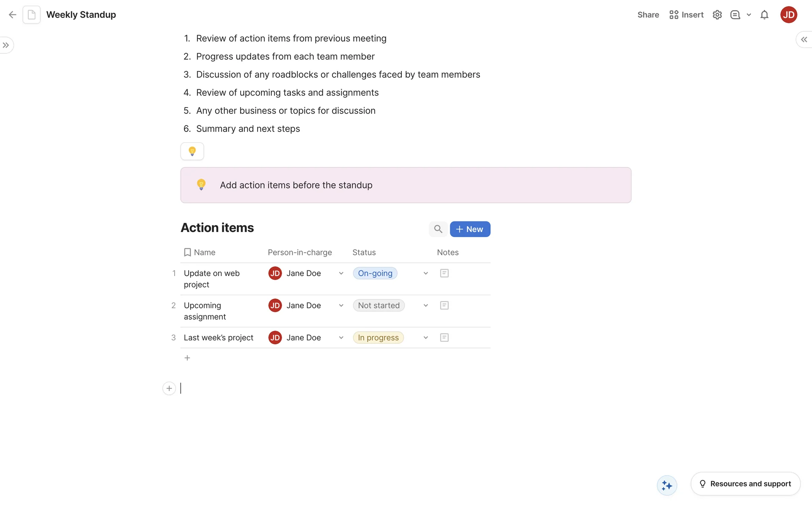Collapse the right side panel

[x=804, y=39]
